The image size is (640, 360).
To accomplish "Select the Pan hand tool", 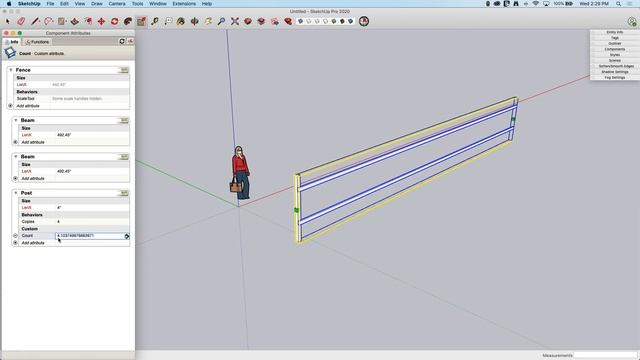I will [x=208, y=21].
